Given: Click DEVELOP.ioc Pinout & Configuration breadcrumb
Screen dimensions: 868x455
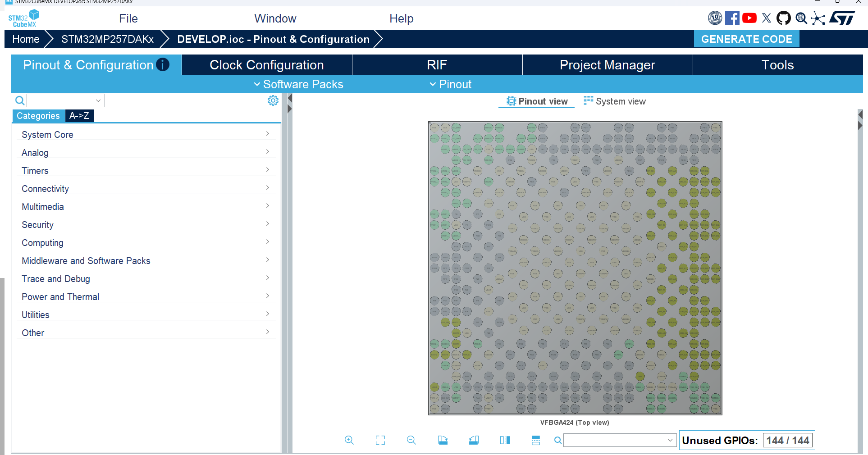Looking at the screenshot, I should (274, 39).
